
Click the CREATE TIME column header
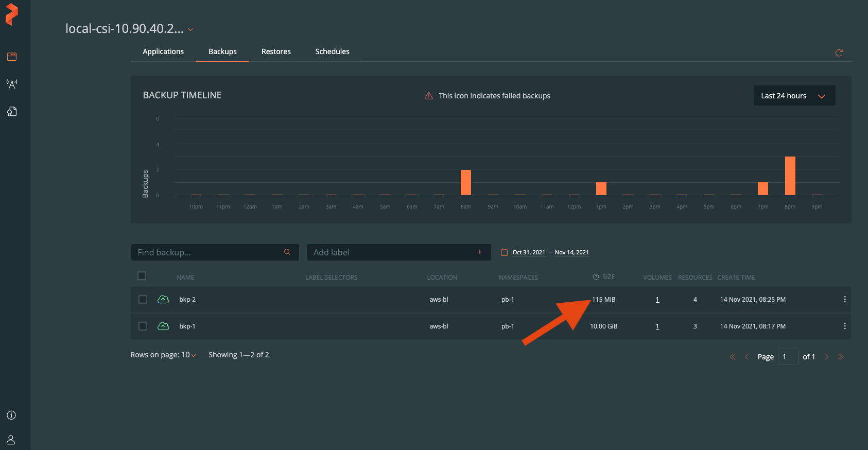(736, 278)
